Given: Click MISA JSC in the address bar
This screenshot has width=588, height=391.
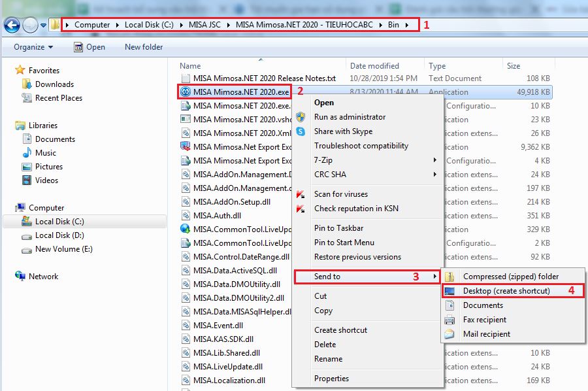Looking at the screenshot, I should (204, 25).
